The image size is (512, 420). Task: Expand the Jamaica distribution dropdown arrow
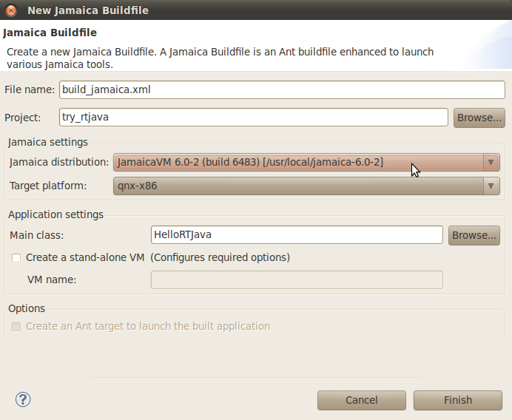pos(491,162)
